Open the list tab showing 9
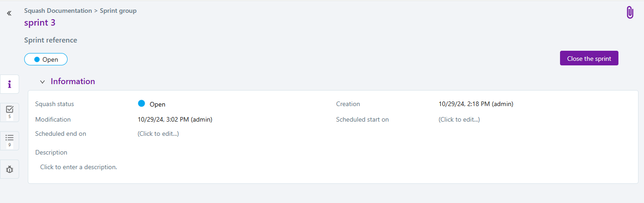 10,140
